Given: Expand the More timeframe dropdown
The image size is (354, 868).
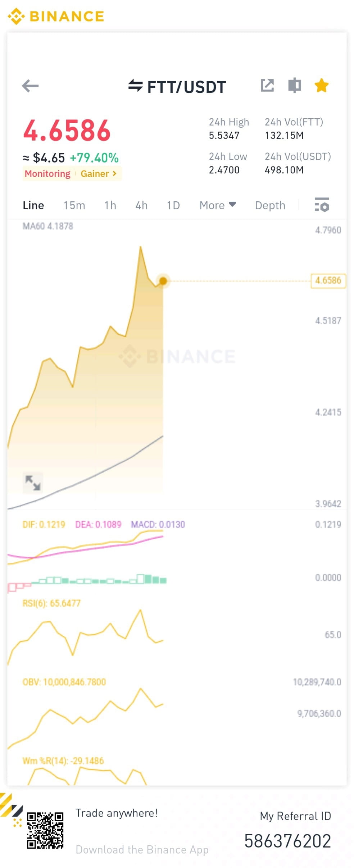Looking at the screenshot, I should 218,205.
